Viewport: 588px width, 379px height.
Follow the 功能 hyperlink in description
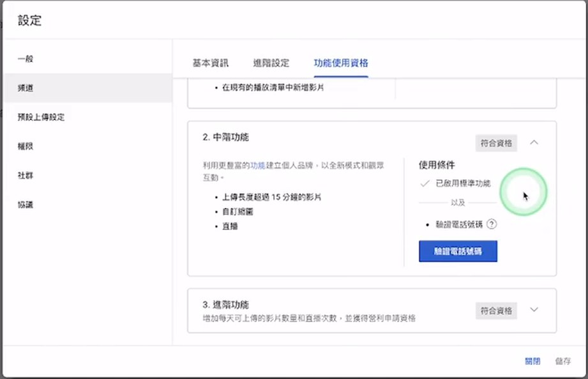(x=258, y=166)
